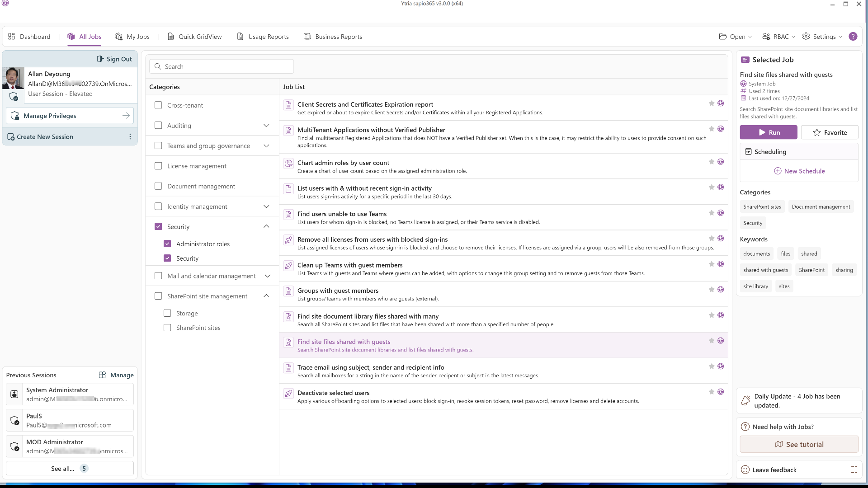Screen dimensions: 868x488
Task: Run the selected job
Action: 768,132
